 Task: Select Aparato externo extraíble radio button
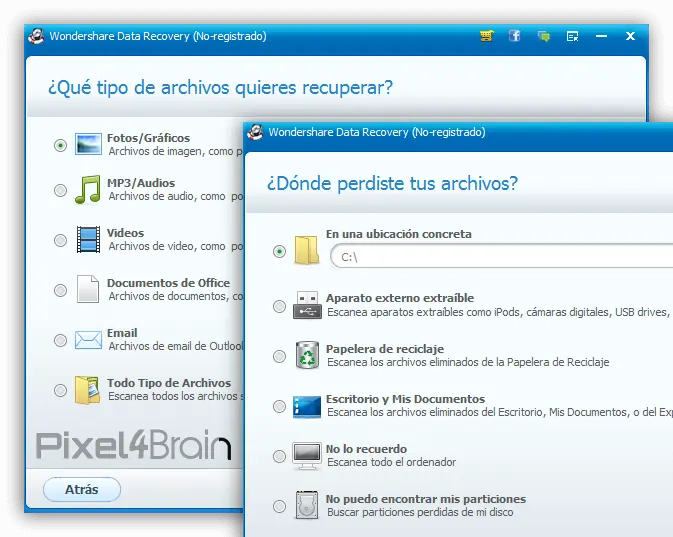279,306
